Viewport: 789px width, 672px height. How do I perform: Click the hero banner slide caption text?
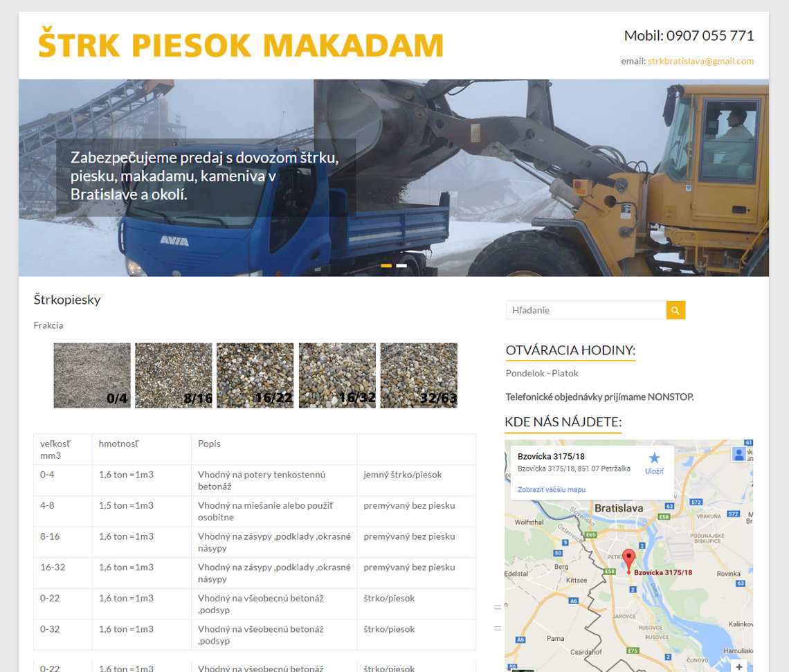click(x=205, y=176)
